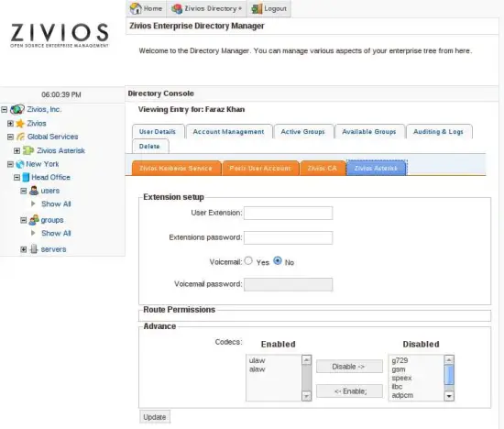Select adpcm in Disabled codecs
This screenshot has height=429, width=504.
pyautogui.click(x=402, y=395)
